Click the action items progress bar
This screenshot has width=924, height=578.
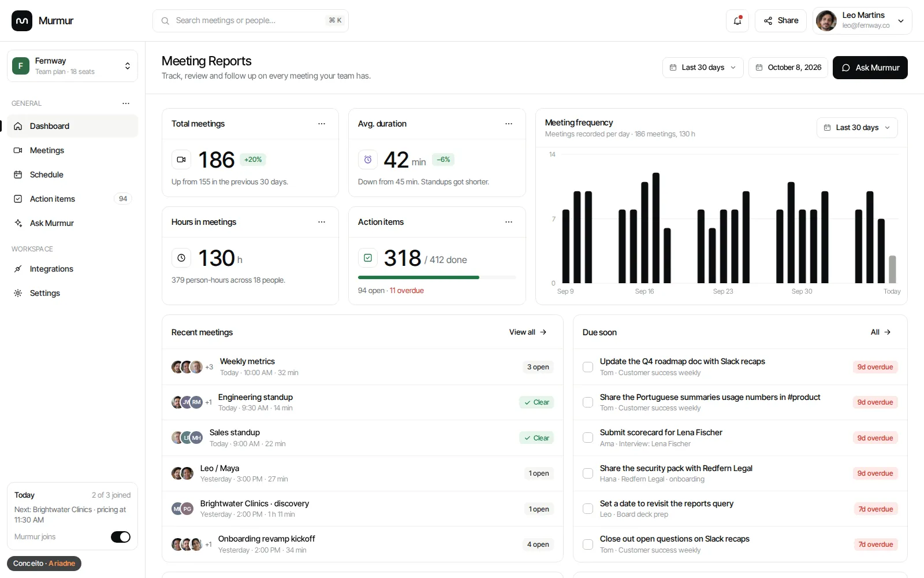pos(437,277)
